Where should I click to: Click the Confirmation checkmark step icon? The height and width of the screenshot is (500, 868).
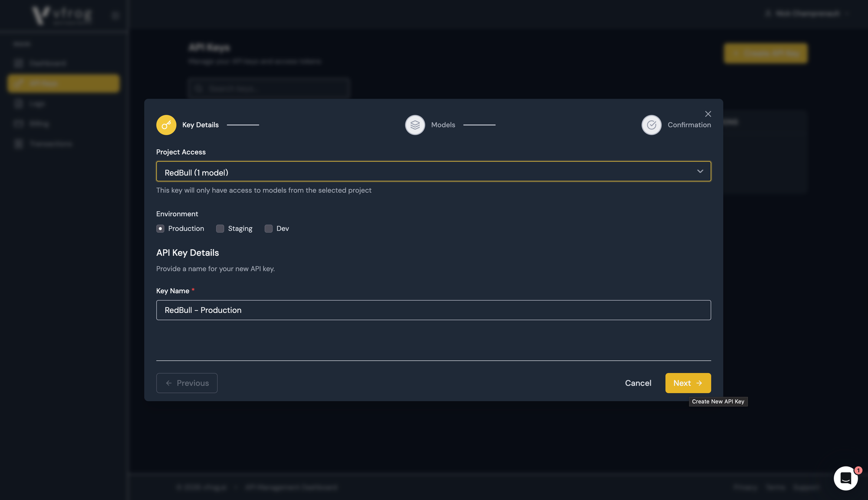pos(651,125)
